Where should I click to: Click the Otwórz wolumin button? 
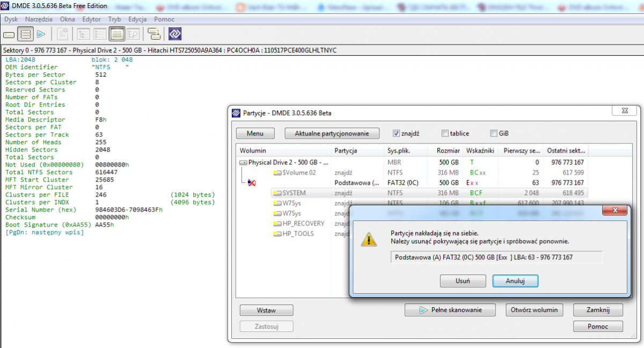coord(535,310)
